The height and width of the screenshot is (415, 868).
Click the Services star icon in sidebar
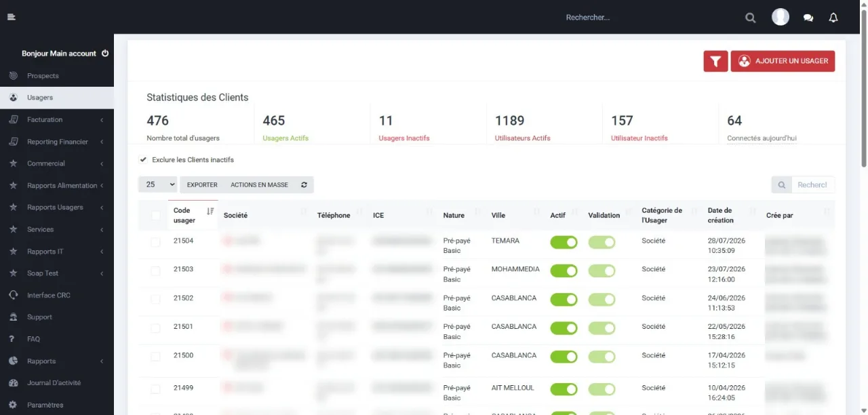pos(13,229)
